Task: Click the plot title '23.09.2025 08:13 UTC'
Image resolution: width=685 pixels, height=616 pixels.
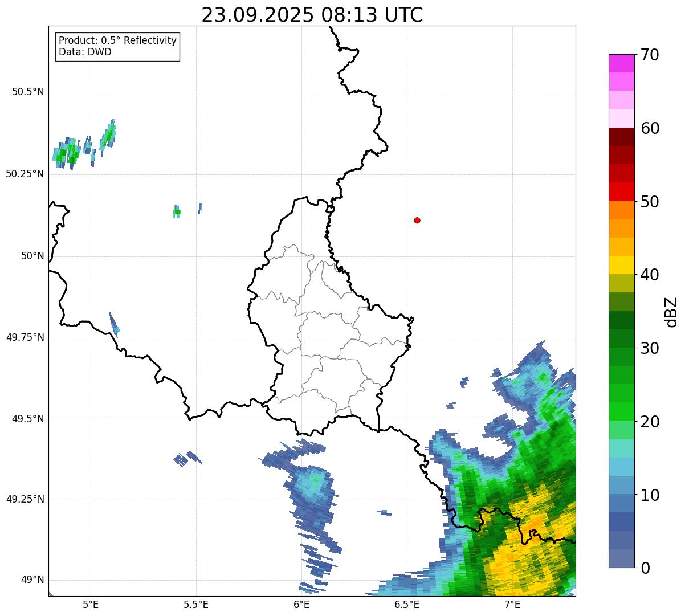Action: pyautogui.click(x=312, y=15)
